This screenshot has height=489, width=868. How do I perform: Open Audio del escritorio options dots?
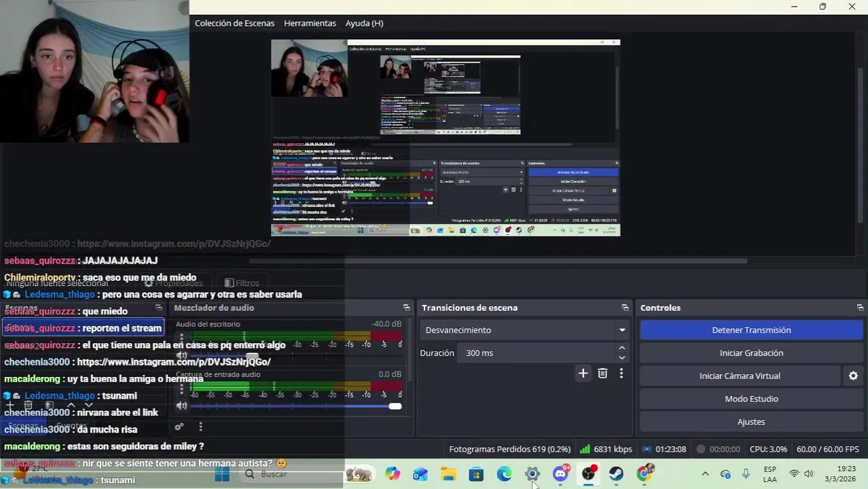pyautogui.click(x=181, y=338)
